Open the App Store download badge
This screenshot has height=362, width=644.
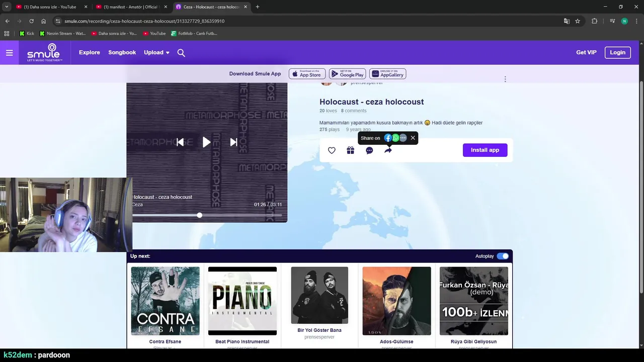point(307,74)
